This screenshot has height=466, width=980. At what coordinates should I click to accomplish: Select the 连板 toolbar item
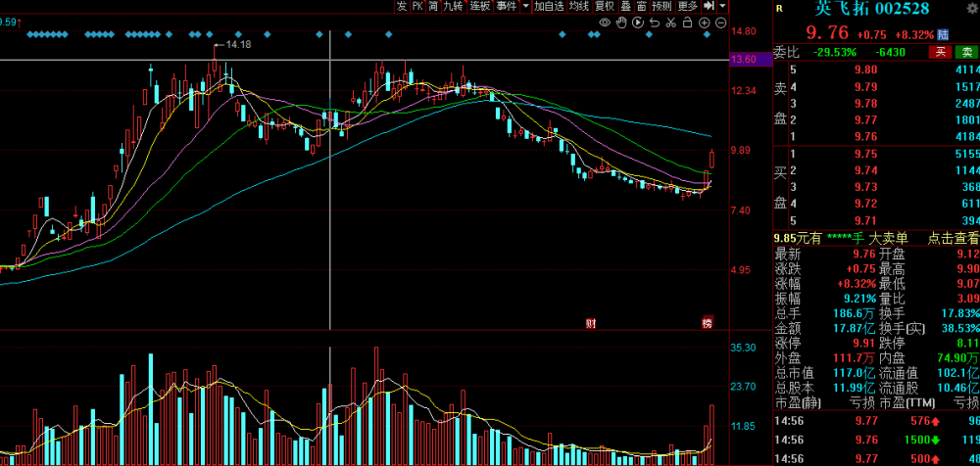480,6
